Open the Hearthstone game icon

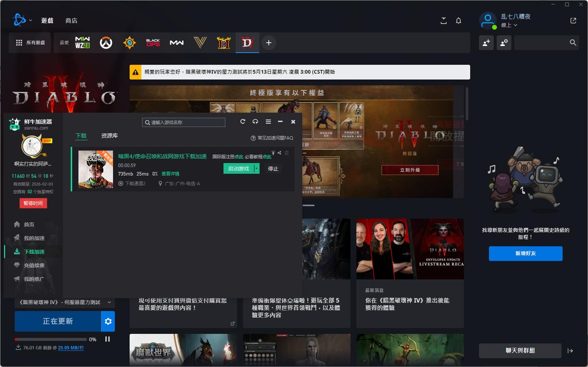click(129, 43)
